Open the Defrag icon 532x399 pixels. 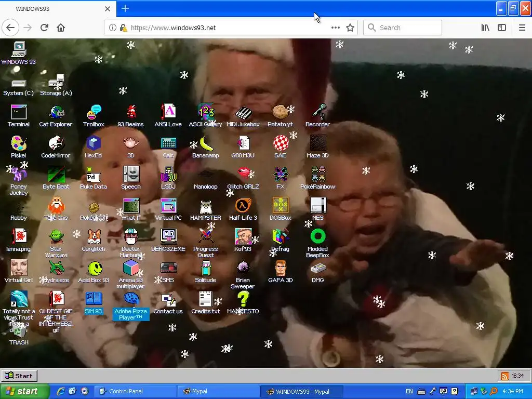(x=281, y=241)
